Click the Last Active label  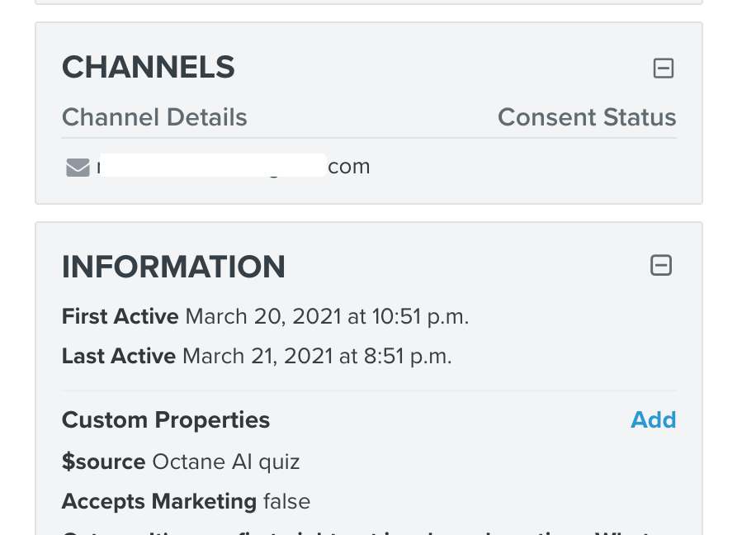pyautogui.click(x=119, y=357)
